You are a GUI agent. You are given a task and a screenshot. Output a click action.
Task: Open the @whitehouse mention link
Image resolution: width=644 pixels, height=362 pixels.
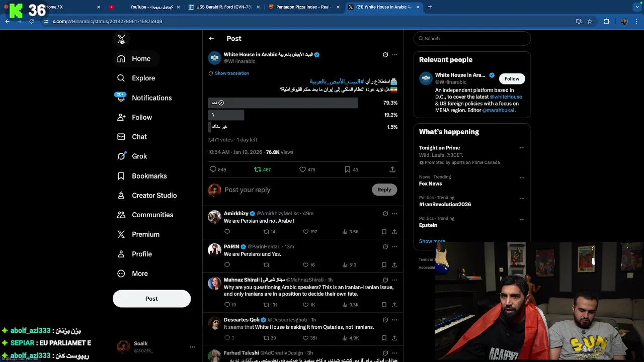506,97
